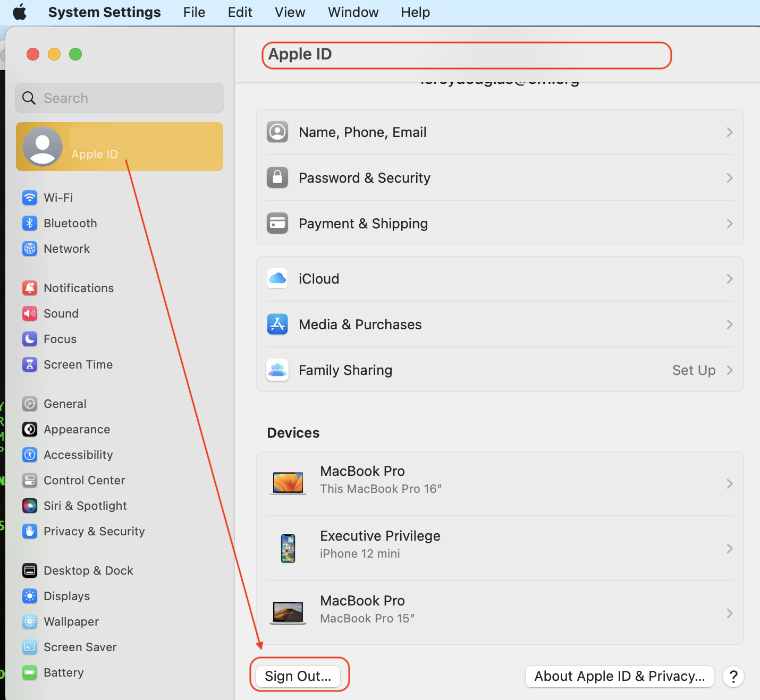Click the Password & Security lock icon
This screenshot has width=760, height=700.
pyautogui.click(x=277, y=178)
